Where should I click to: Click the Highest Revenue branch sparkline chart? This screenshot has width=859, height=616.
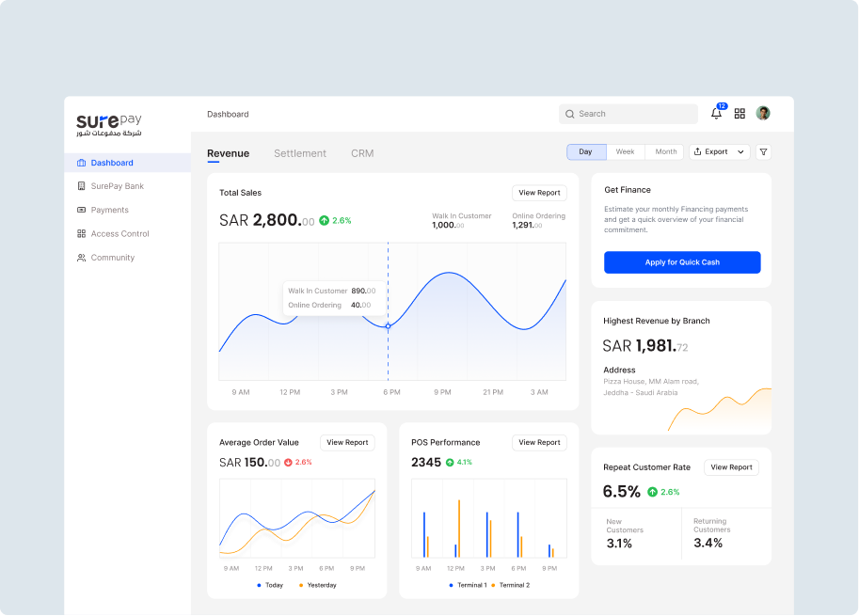720,410
